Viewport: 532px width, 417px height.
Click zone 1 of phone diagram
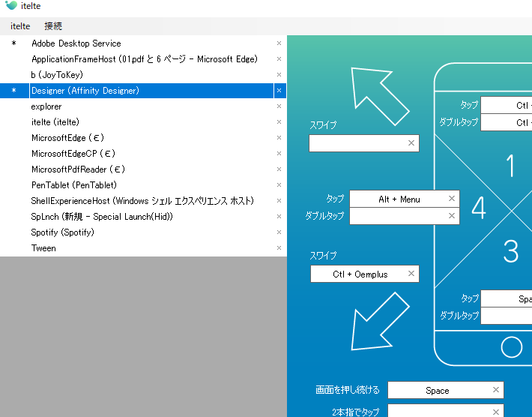click(510, 166)
